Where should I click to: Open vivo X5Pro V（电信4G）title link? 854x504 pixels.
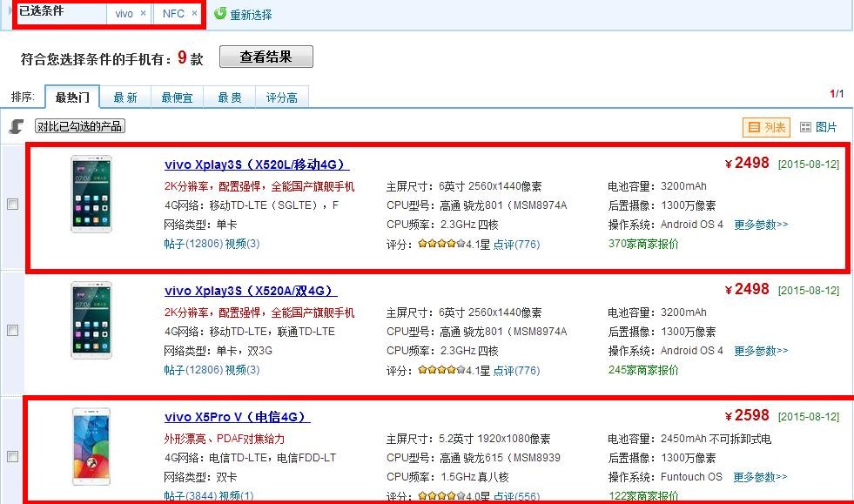click(237, 417)
